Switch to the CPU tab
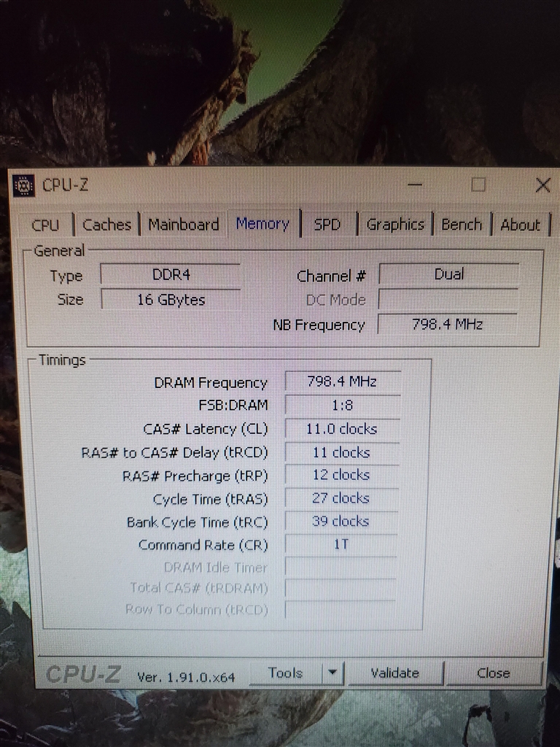This screenshot has width=560, height=747. 45,225
